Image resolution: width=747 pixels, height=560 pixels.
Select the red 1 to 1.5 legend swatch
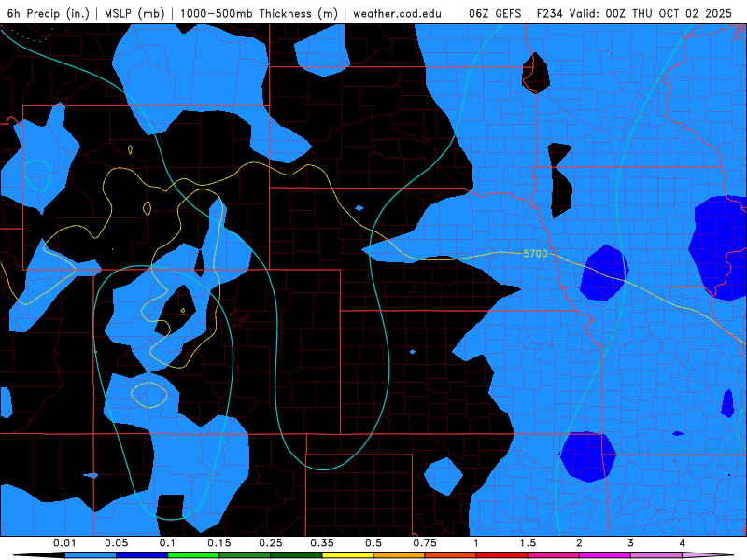pos(502,555)
